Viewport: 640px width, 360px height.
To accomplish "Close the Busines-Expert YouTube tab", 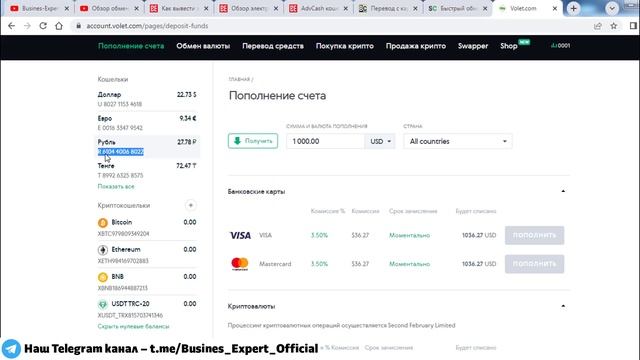I will click(x=67, y=8).
